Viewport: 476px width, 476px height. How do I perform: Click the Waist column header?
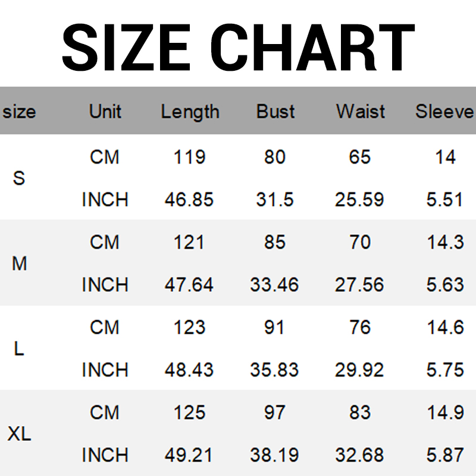(360, 112)
